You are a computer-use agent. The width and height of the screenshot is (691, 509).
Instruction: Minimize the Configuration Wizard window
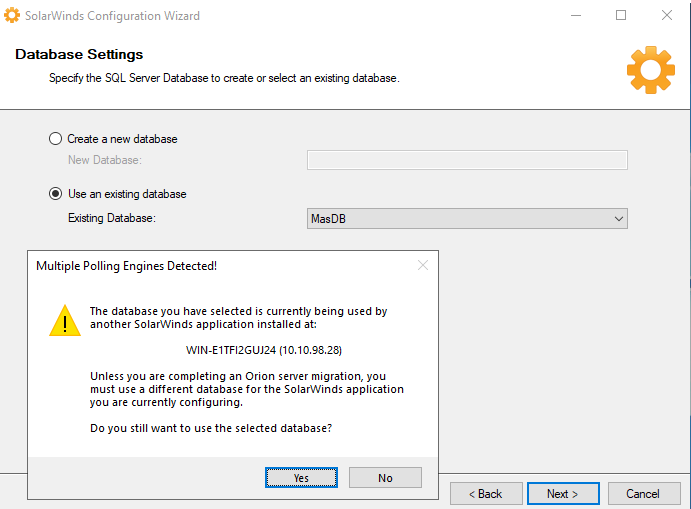(x=576, y=15)
